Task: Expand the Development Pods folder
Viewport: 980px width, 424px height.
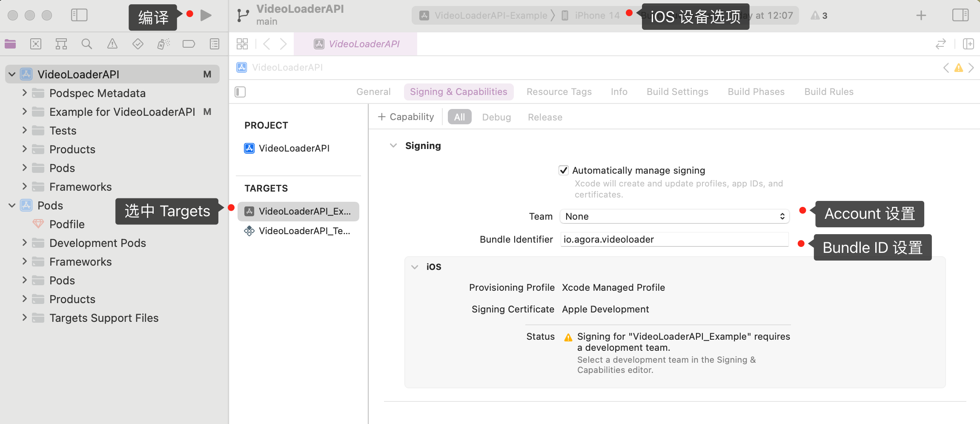Action: [x=24, y=243]
